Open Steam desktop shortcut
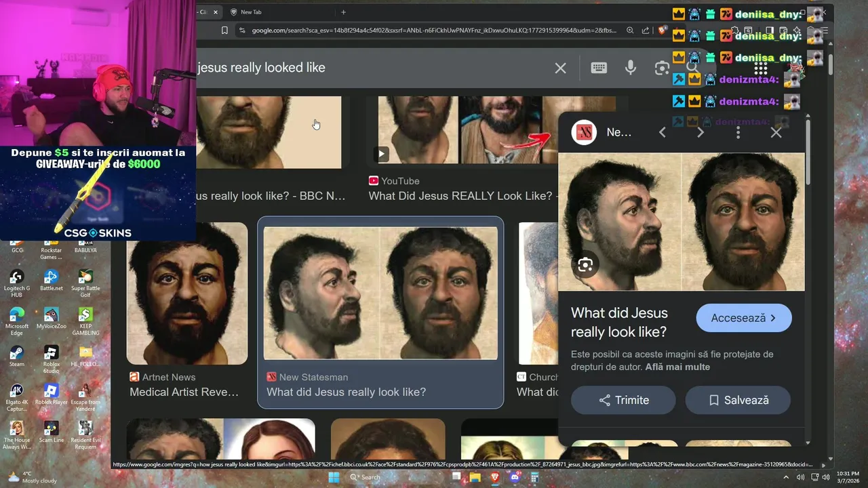This screenshot has width=868, height=488. 16,357
